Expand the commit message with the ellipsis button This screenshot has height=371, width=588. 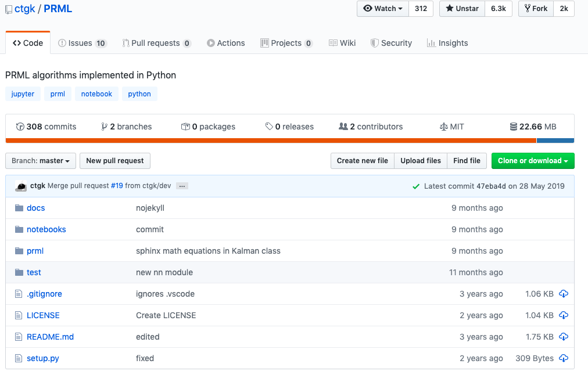click(181, 186)
